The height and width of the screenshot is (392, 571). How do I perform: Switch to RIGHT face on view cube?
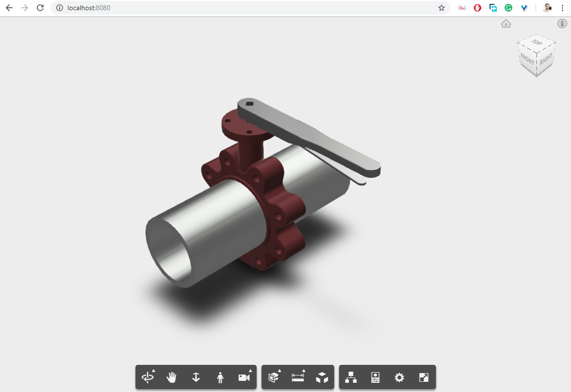(x=546, y=60)
